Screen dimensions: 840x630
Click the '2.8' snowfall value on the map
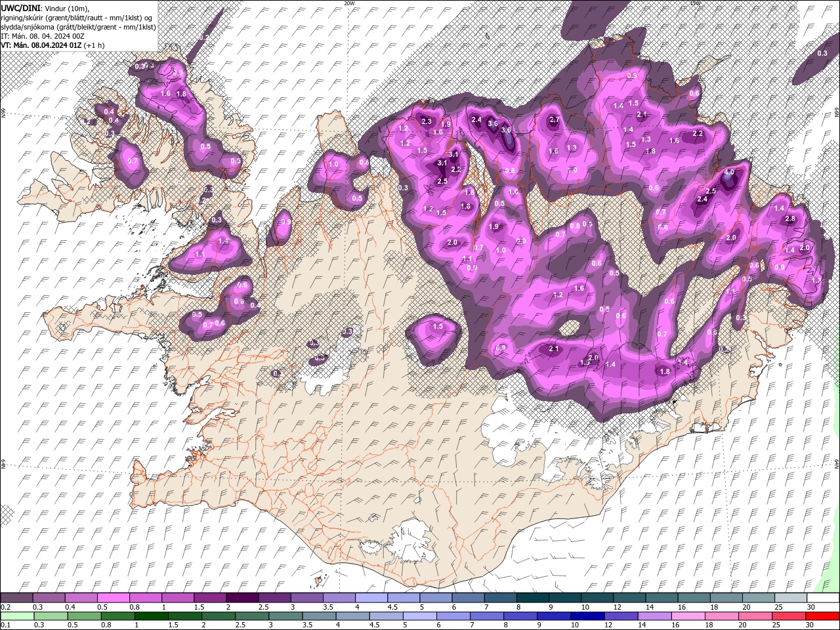click(x=790, y=219)
